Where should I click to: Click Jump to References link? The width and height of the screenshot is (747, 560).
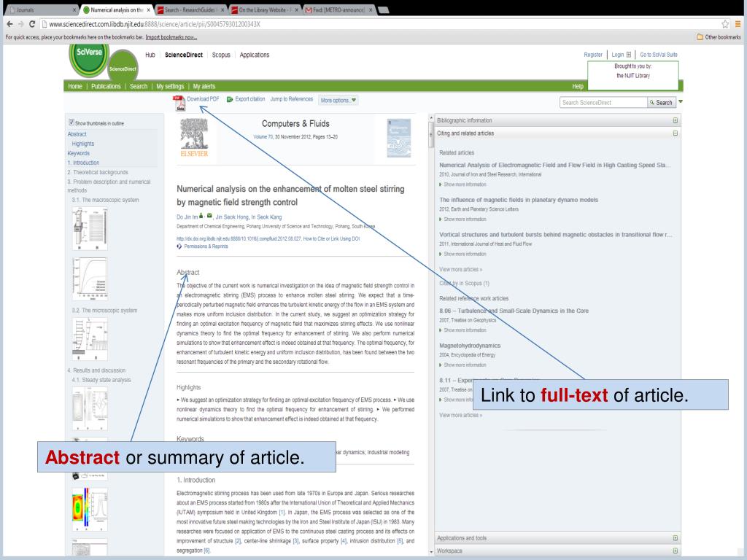click(292, 99)
